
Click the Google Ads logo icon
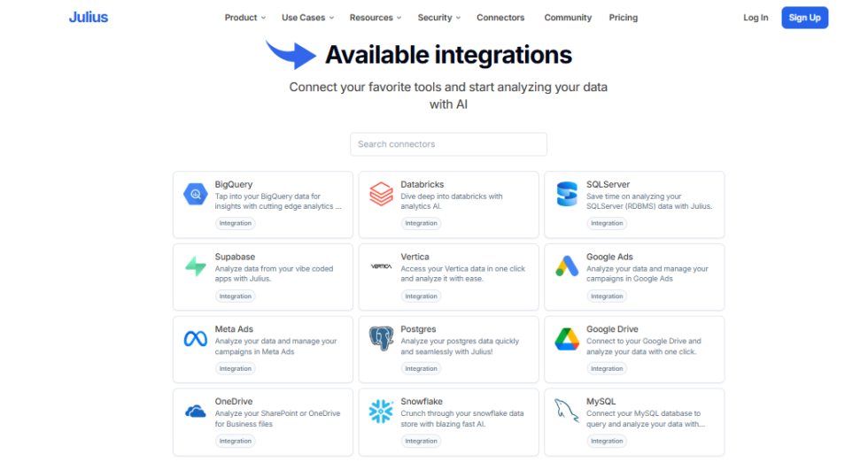(567, 266)
